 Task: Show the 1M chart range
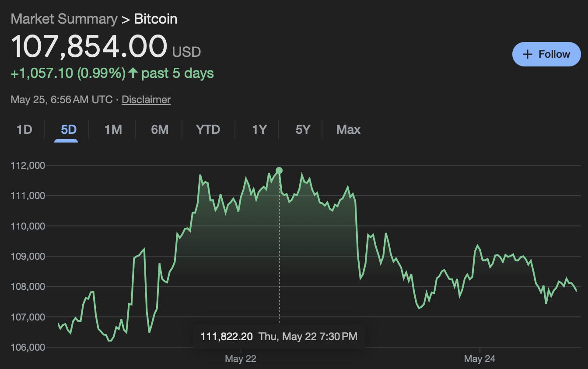(113, 130)
